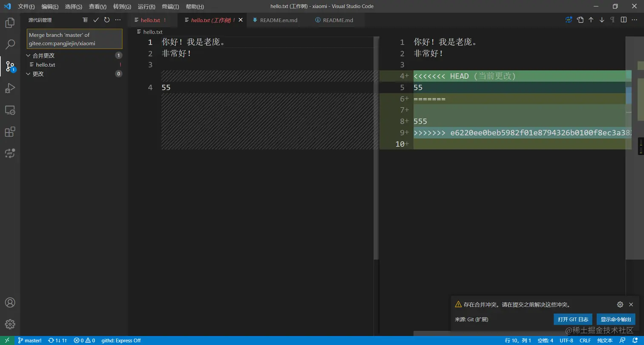Switch to the hello.txt (工作树) tab
The image size is (644, 345).
tap(213, 20)
